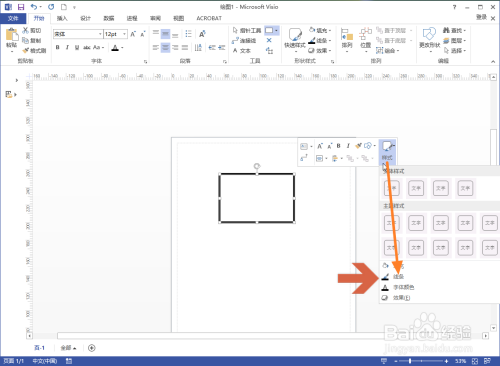Open the font name dropdown
The image size is (500, 366).
100,34
